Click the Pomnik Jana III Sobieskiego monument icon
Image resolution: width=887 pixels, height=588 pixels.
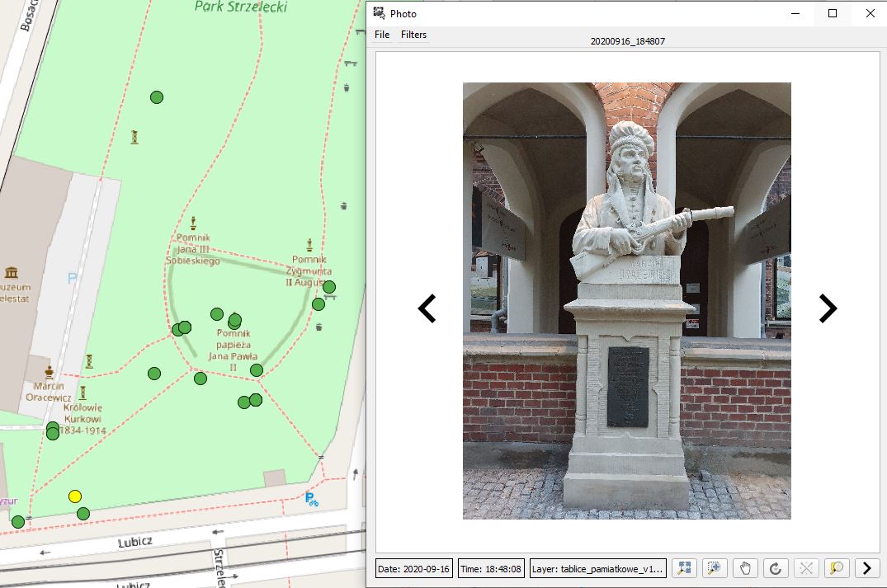pyautogui.click(x=194, y=222)
